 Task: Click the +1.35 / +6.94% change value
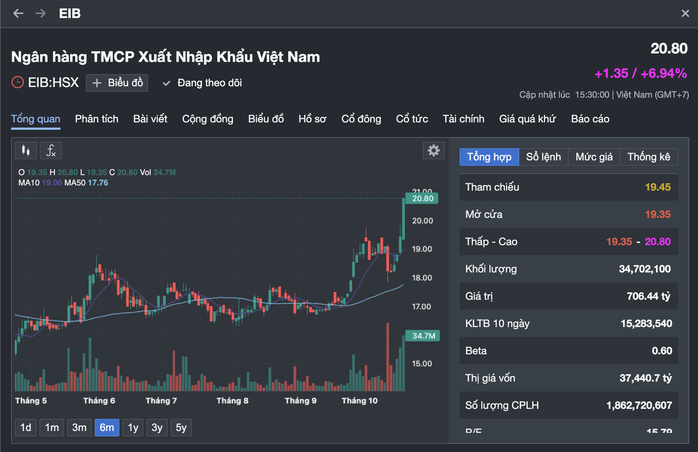click(x=641, y=73)
